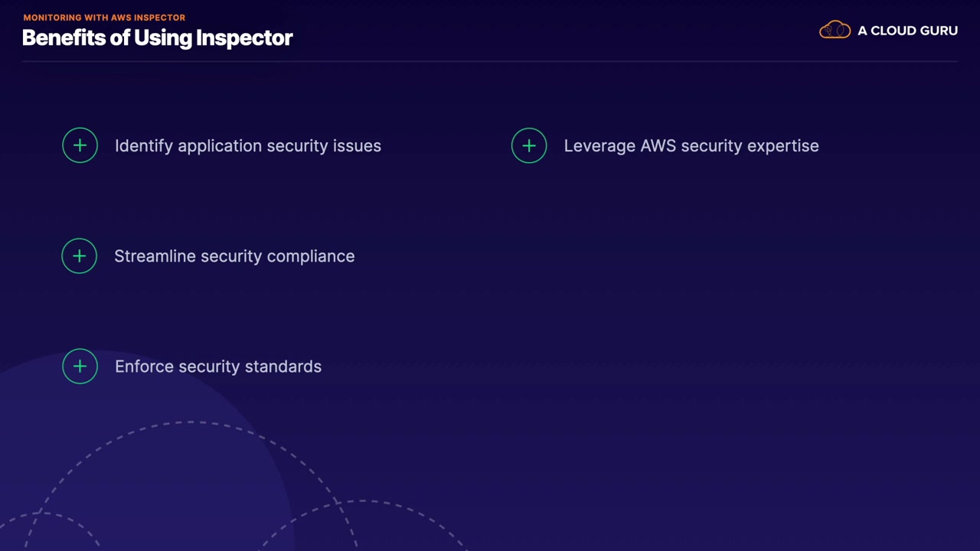Click the "Streamline security compliance" label
The height and width of the screenshot is (551, 980).
234,256
